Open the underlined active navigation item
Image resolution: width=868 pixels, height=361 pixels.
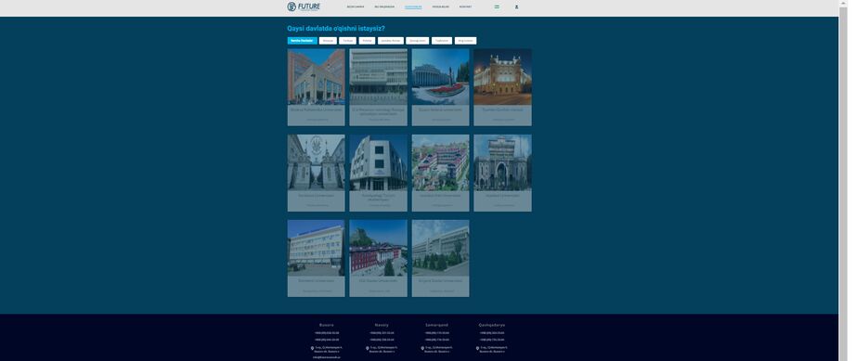click(x=413, y=6)
